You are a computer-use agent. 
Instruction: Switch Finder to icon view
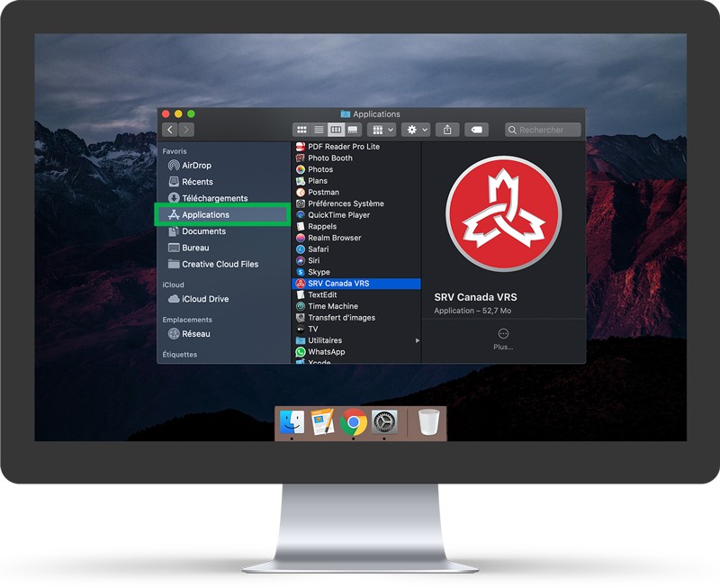click(301, 130)
